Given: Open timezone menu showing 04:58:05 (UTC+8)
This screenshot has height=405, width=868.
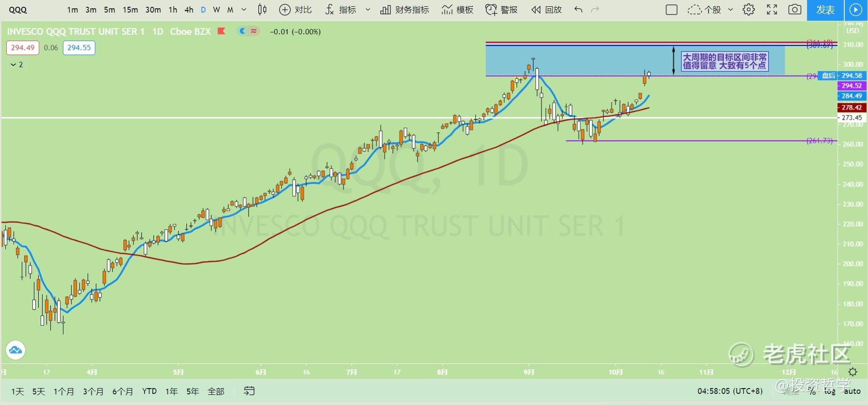Looking at the screenshot, I should [730, 391].
